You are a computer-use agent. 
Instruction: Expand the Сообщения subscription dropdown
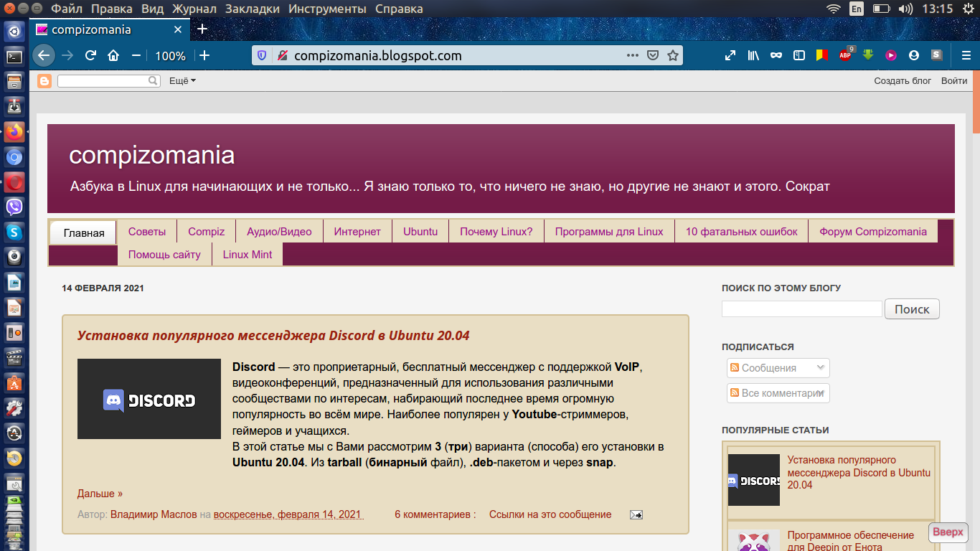(778, 368)
